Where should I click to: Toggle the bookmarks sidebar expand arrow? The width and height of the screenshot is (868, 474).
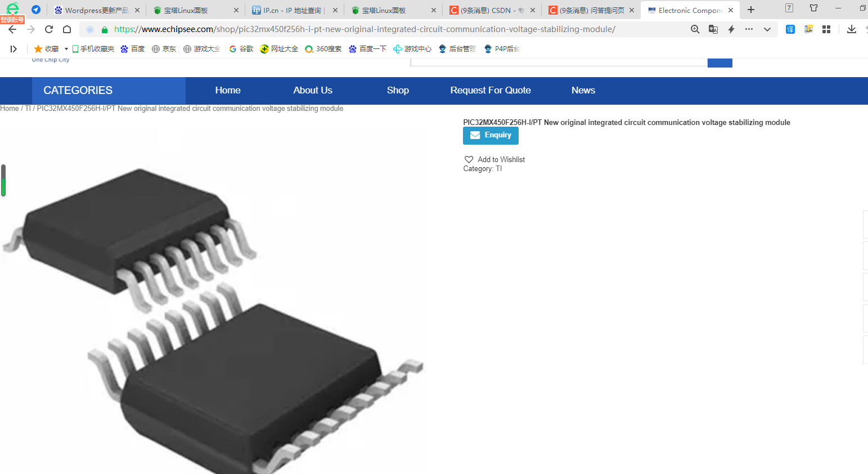14,49
